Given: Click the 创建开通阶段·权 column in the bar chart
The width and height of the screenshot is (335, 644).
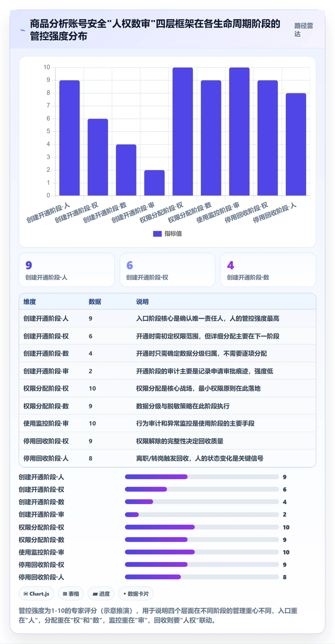Looking at the screenshot, I should 98,157.
